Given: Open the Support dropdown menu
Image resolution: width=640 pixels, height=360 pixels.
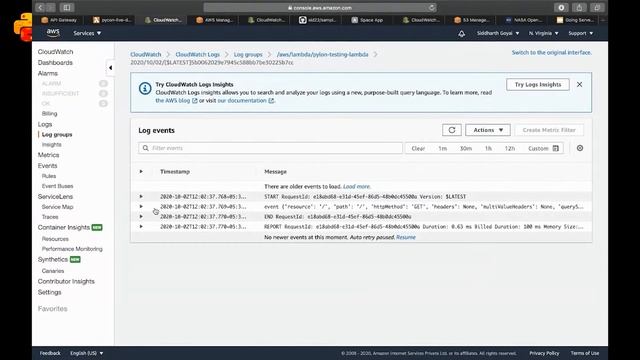Looking at the screenshot, I should tap(580, 33).
